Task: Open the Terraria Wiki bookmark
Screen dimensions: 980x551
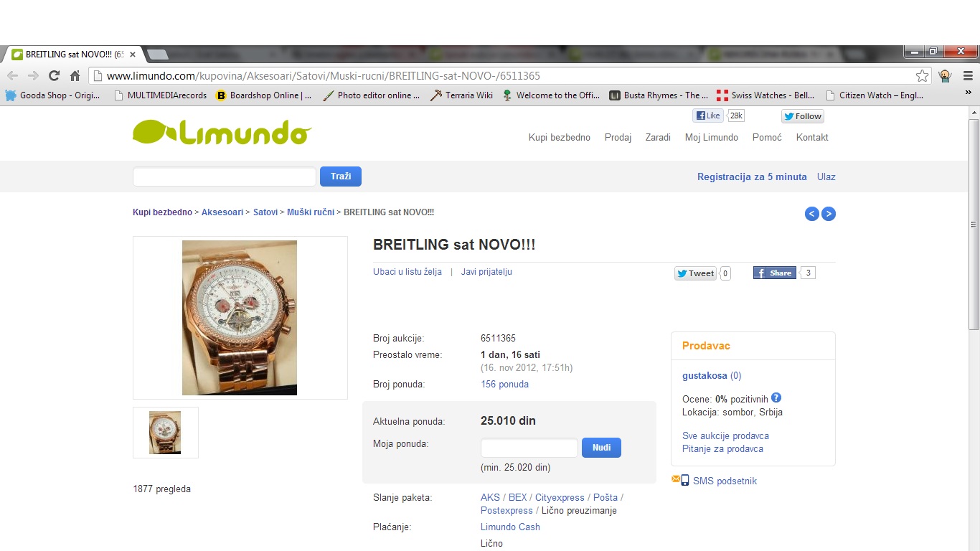Action: click(461, 95)
